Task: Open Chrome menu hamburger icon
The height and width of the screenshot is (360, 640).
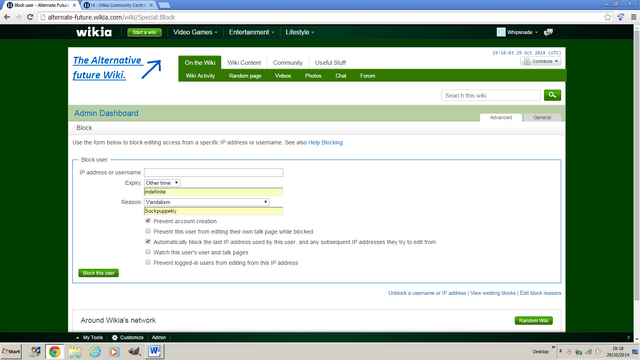Action: pyautogui.click(x=633, y=17)
